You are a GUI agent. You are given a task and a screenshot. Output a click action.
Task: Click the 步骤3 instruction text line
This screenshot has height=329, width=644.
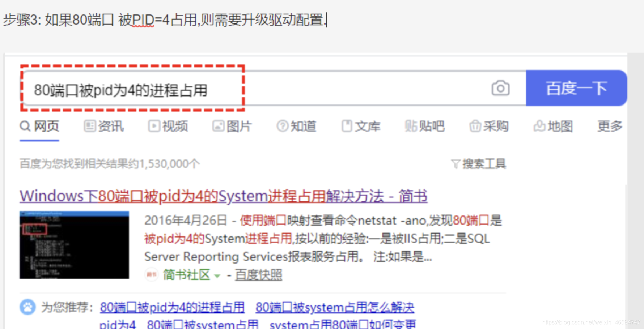point(165,20)
